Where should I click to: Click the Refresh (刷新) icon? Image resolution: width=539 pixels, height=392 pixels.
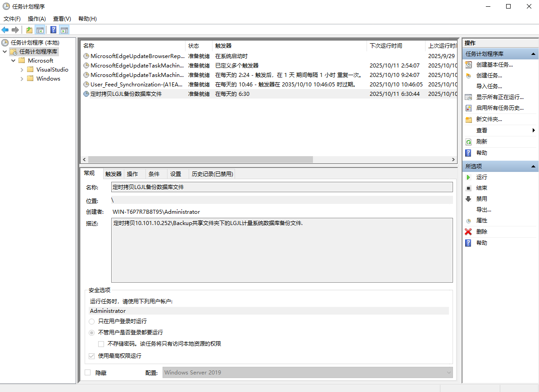tap(468, 142)
